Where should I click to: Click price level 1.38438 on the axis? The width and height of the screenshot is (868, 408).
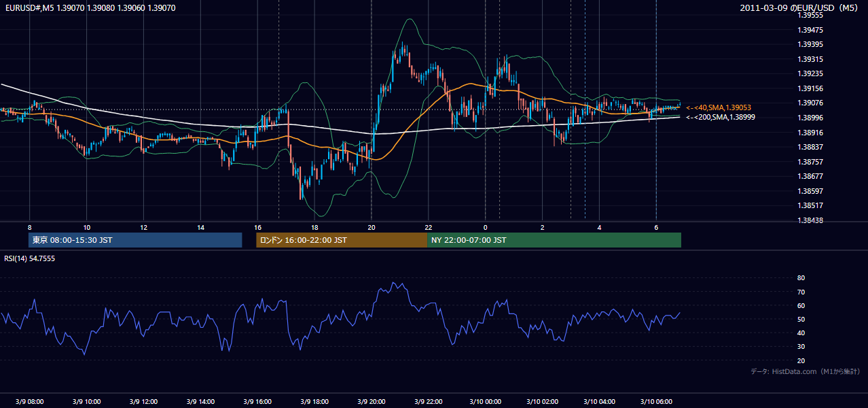pos(810,220)
